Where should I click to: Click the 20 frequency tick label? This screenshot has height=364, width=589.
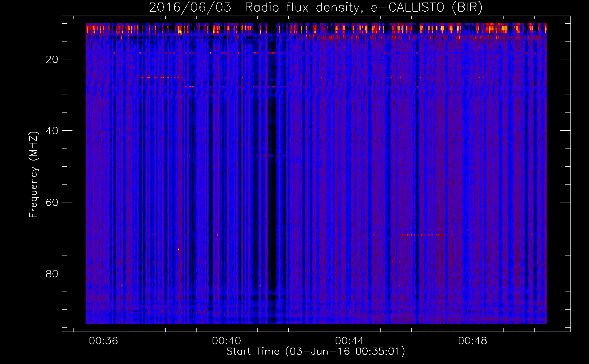coord(52,59)
